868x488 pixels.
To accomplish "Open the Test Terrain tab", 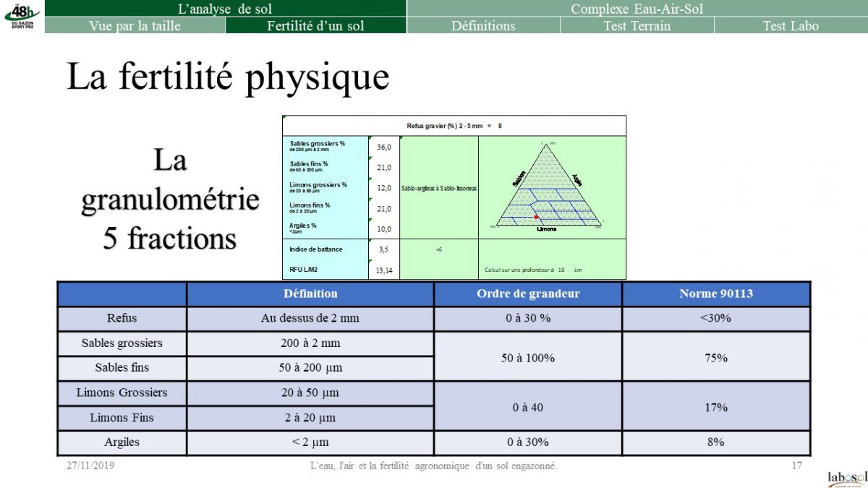I will pos(637,25).
